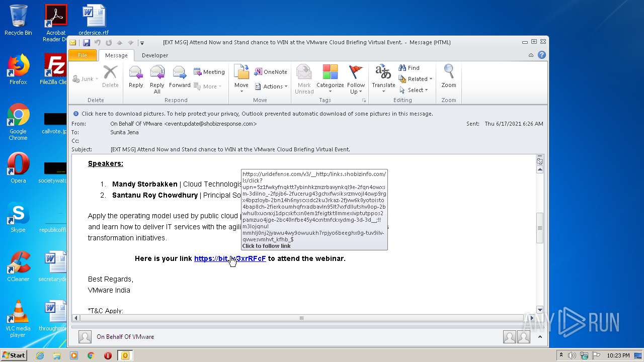The width and height of the screenshot is (644, 362).
Task: Expand the People Pane arrow
Action: pyautogui.click(x=540, y=337)
